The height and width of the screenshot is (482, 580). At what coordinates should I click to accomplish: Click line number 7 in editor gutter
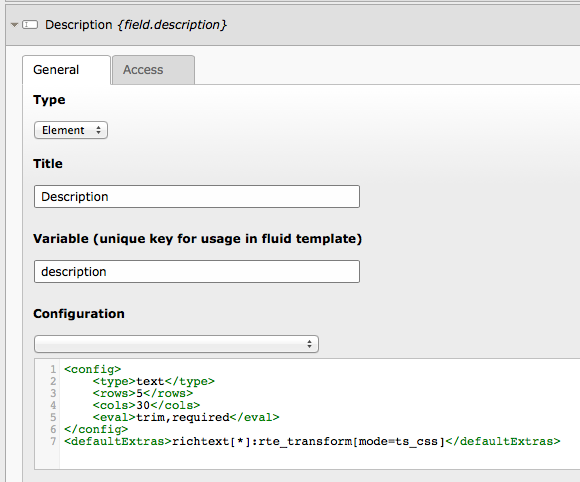(53, 441)
